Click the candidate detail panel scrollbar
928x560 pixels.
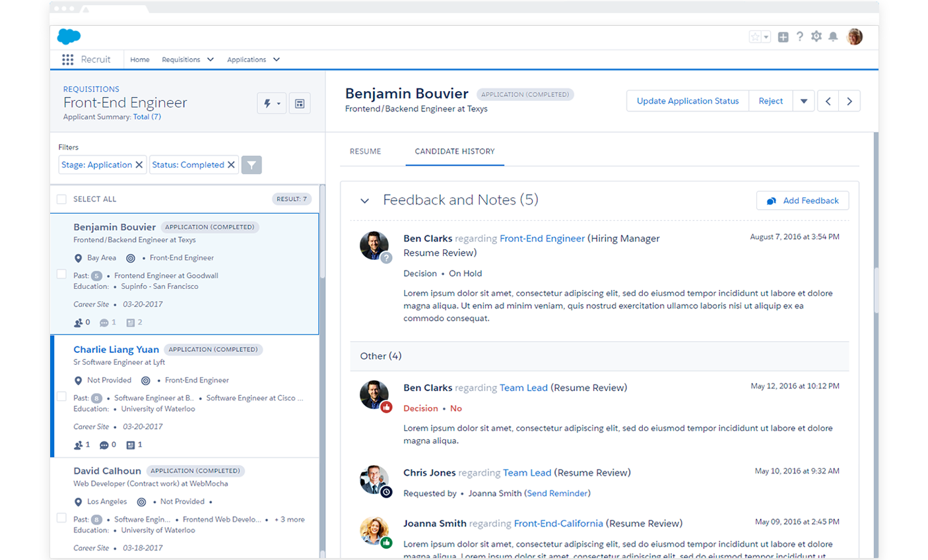876,290
